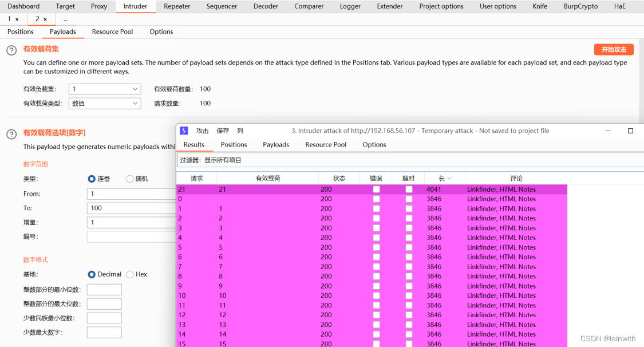The image size is (644, 347).
Task: Toggle error checkbox for request 0
Action: (376, 199)
